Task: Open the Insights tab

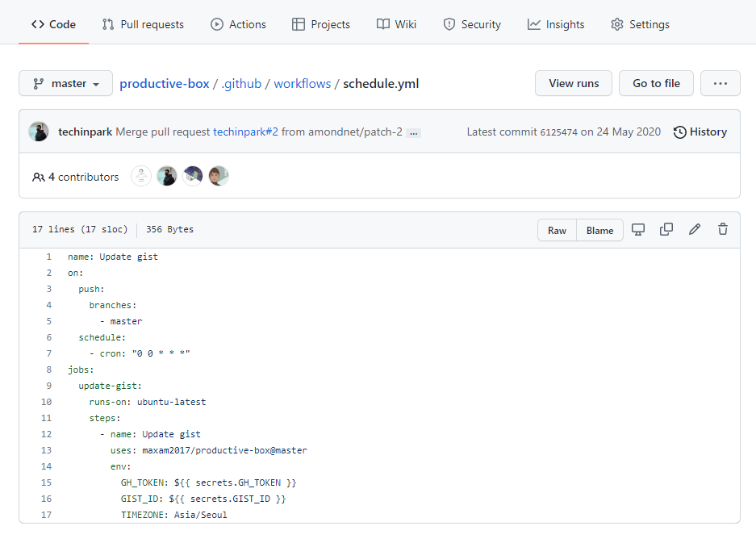Action: click(x=556, y=24)
